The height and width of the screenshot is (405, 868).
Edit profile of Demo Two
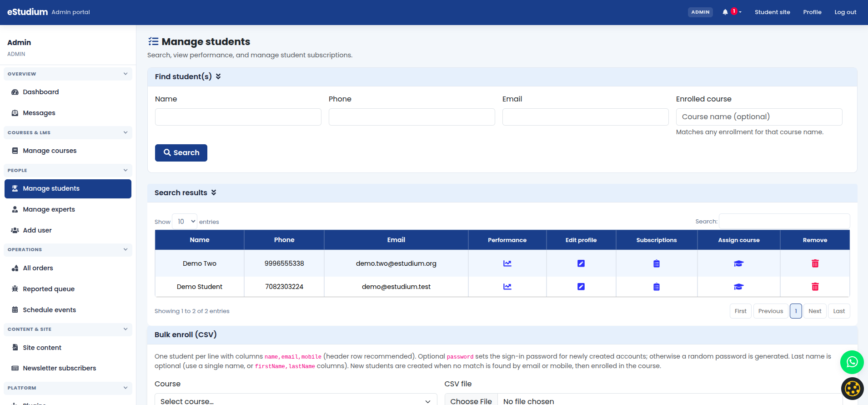581,263
